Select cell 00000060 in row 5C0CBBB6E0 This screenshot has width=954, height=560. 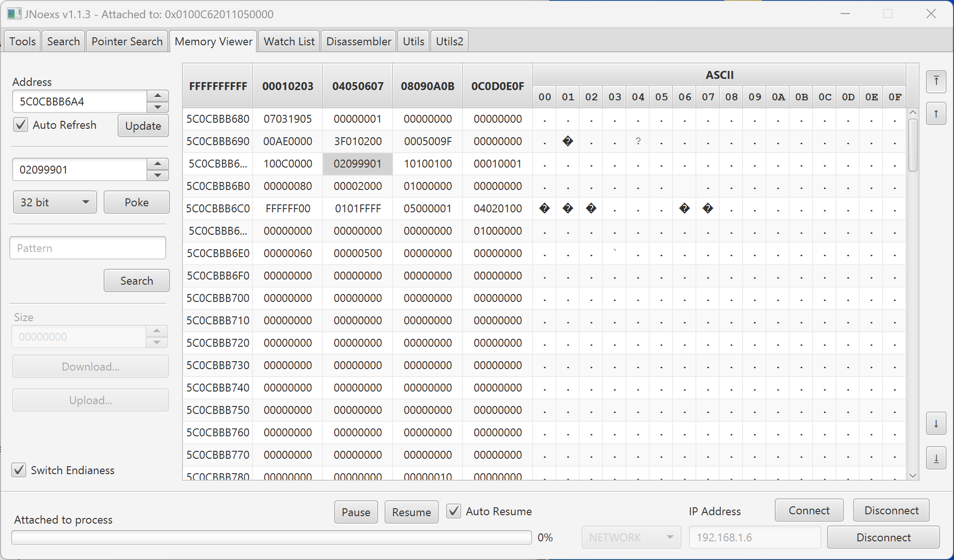(288, 253)
